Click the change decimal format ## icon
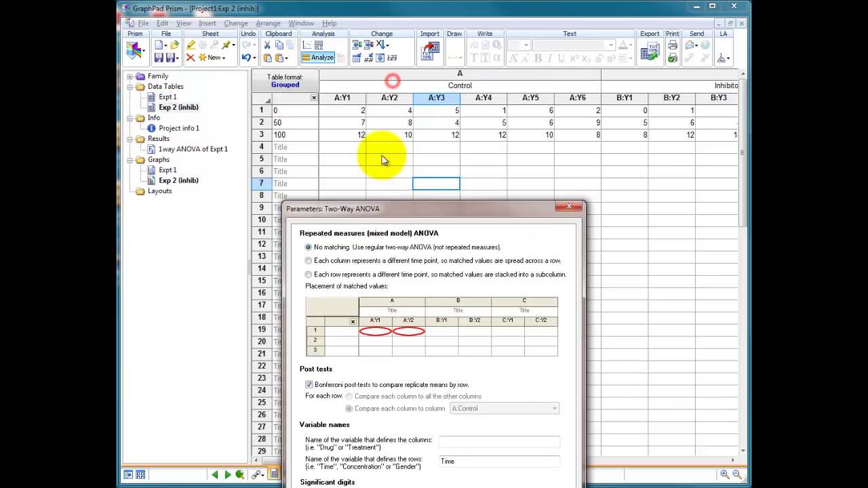The image size is (868, 488). (369, 58)
